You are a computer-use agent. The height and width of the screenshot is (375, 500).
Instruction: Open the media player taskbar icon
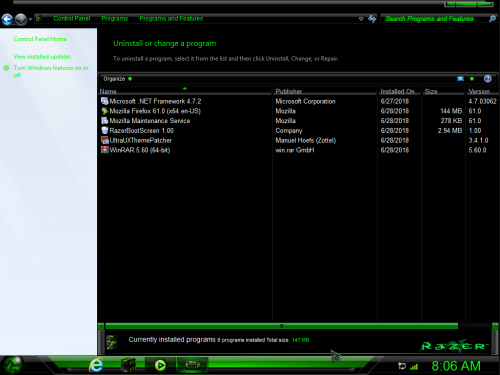pos(160,365)
